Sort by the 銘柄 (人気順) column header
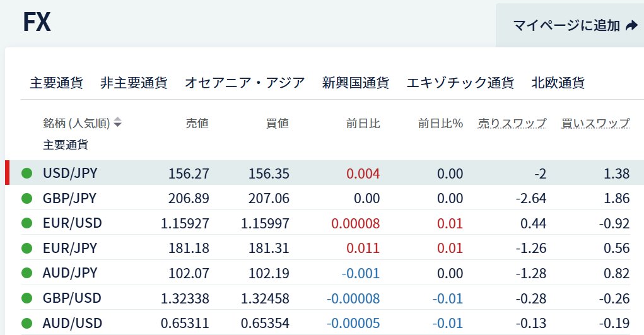Screen dimensions: 644x335 [77, 123]
